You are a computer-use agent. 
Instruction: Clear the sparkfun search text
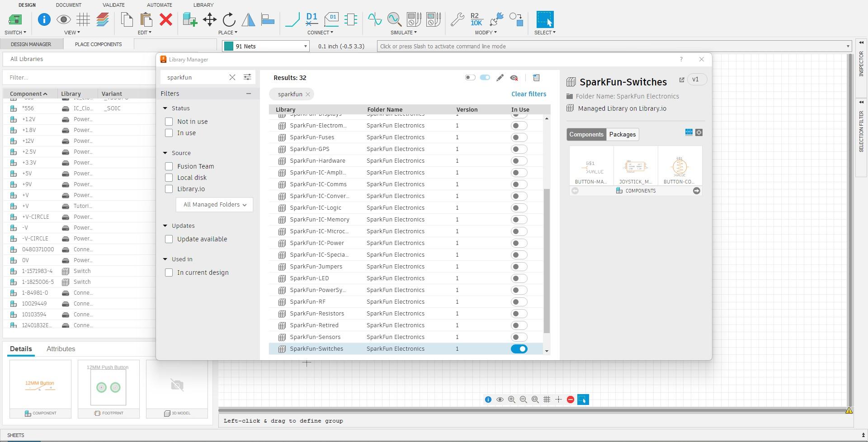(232, 77)
